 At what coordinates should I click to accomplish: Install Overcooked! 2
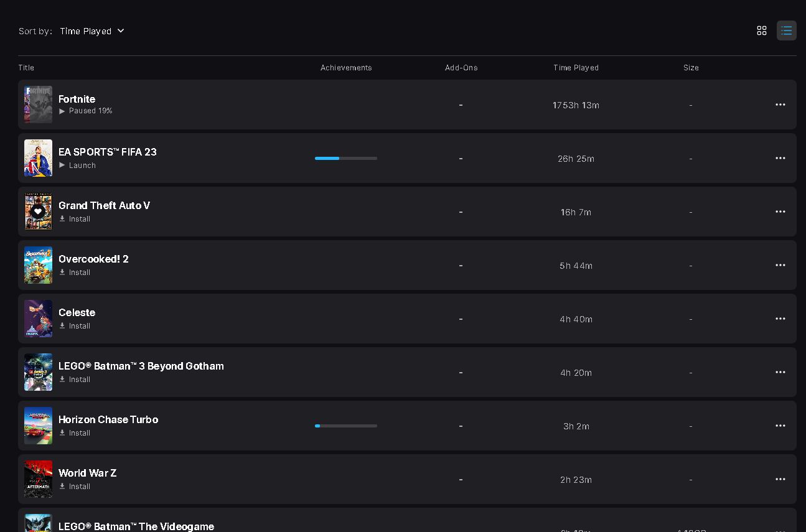[x=75, y=273]
